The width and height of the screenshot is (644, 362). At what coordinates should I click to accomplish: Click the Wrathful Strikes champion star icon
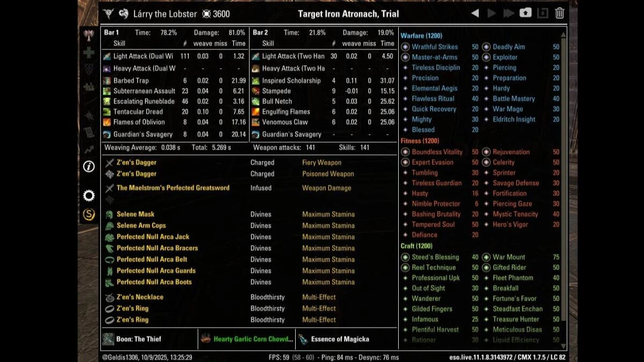point(406,47)
